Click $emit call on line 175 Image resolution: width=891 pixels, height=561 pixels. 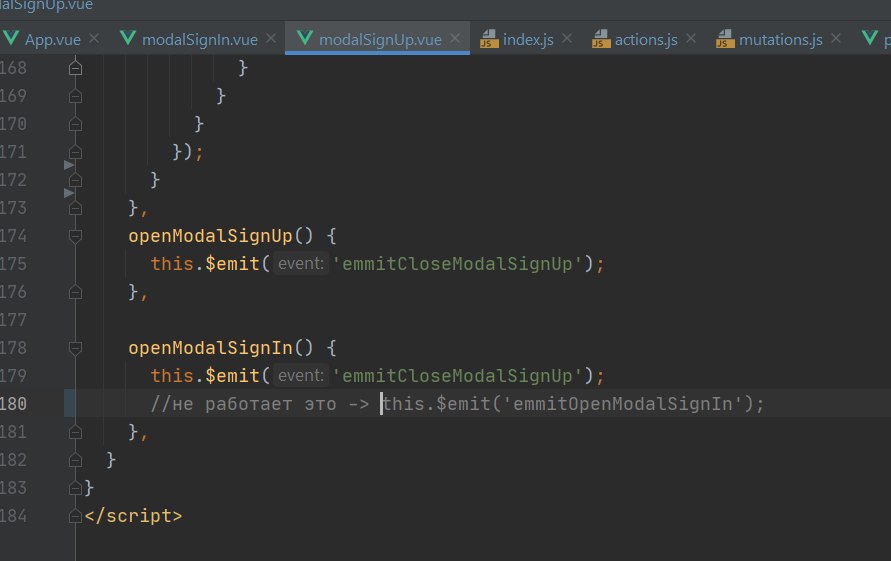coord(232,264)
